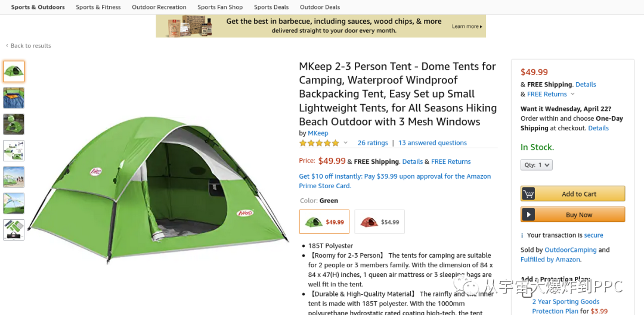Click Learn more on the barbecue banner

(467, 26)
